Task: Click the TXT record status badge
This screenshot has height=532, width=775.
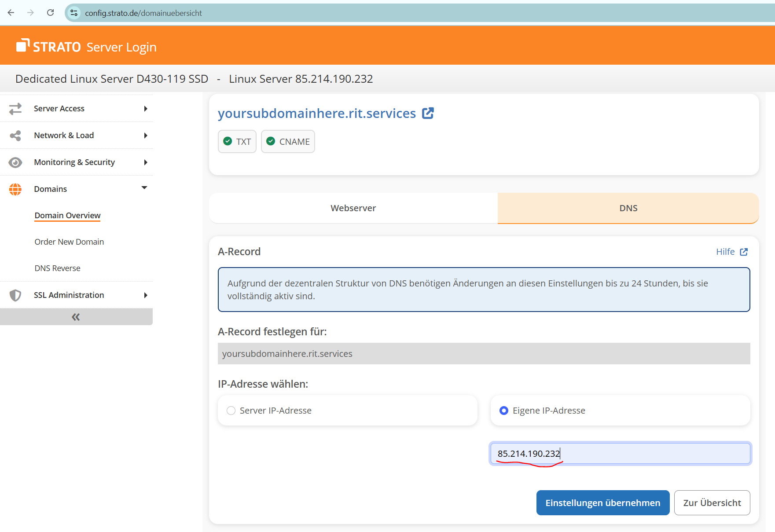Action: pos(237,142)
